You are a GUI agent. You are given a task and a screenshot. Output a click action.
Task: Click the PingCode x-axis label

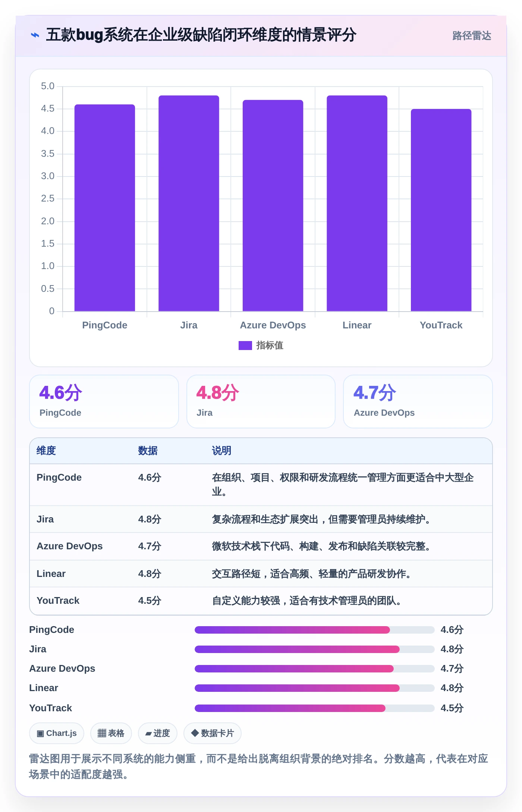105,325
